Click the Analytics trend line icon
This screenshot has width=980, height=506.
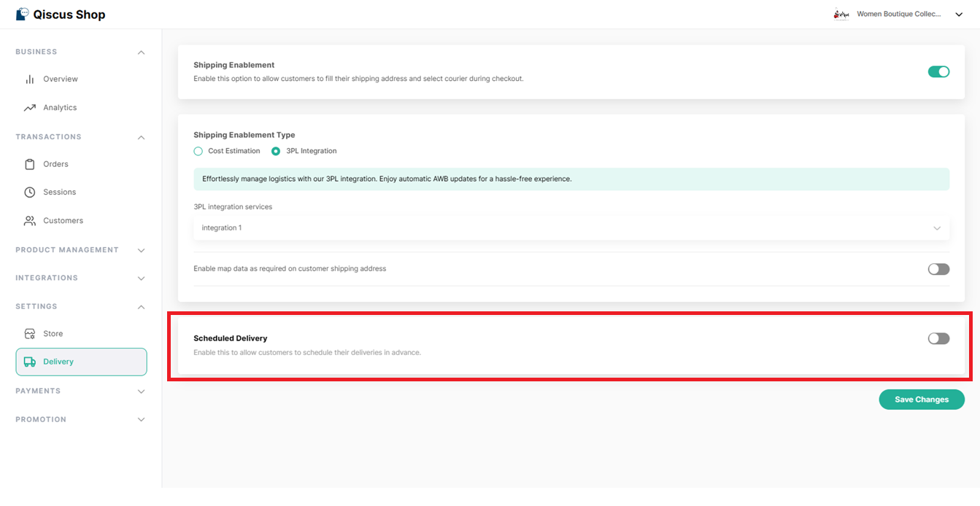30,108
